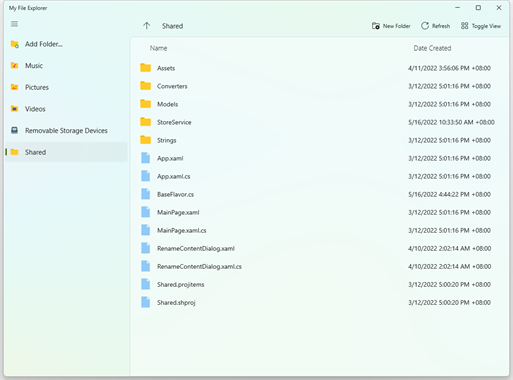Image resolution: width=513 pixels, height=380 pixels.
Task: Open the hamburger navigation menu icon
Action: point(14,24)
